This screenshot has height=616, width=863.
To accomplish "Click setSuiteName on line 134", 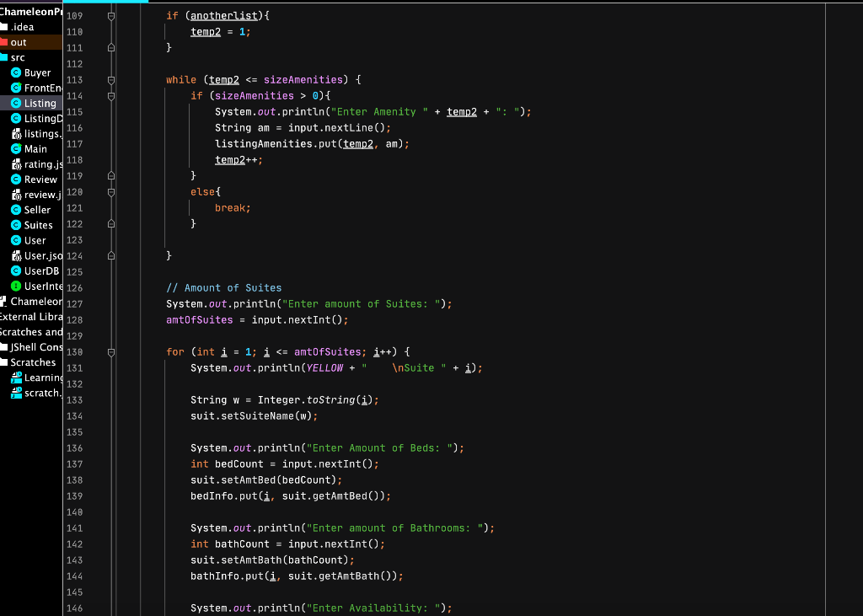I will click(258, 416).
